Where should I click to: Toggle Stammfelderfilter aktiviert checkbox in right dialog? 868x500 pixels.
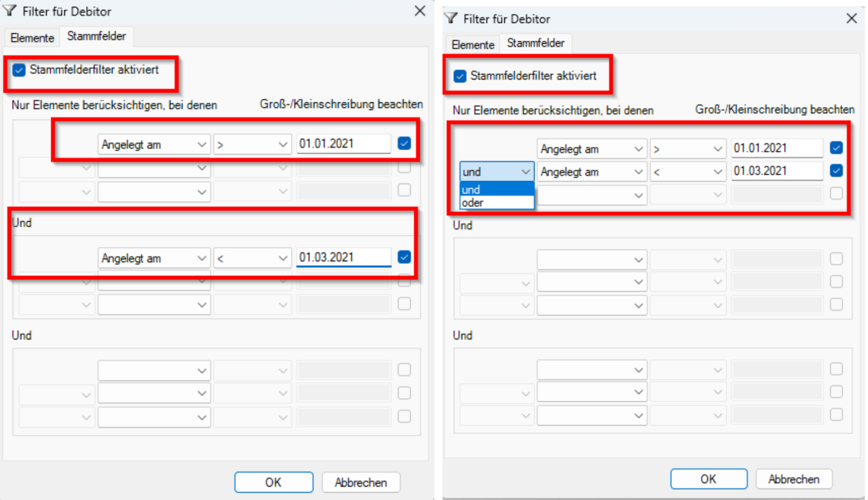pos(460,76)
